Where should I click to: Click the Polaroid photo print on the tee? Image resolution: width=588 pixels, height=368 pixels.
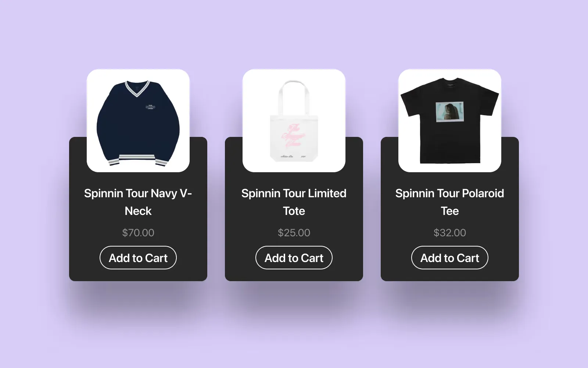(450, 112)
